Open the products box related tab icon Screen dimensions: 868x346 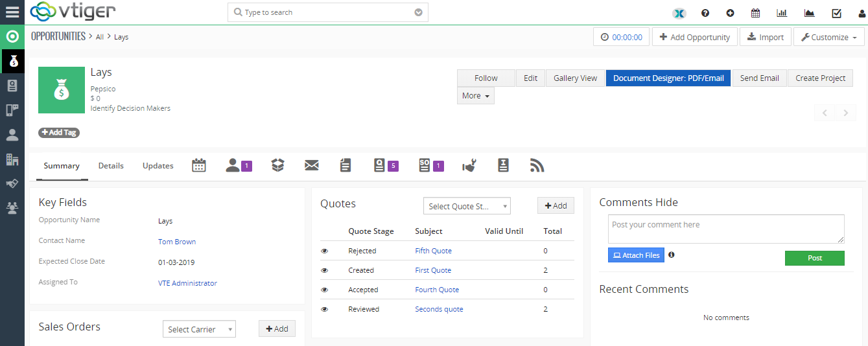click(x=278, y=166)
